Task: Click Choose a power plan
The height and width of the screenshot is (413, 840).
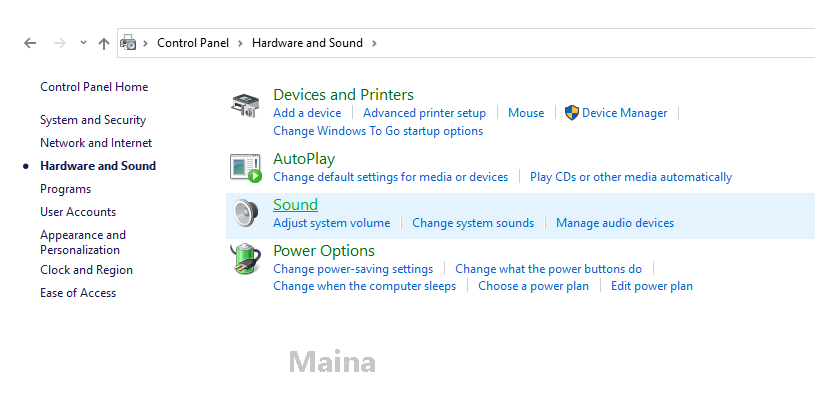Action: pyautogui.click(x=534, y=286)
